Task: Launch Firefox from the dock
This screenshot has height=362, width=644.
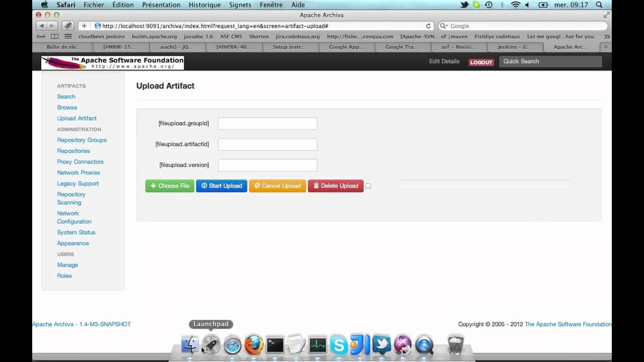Action: pos(254,345)
